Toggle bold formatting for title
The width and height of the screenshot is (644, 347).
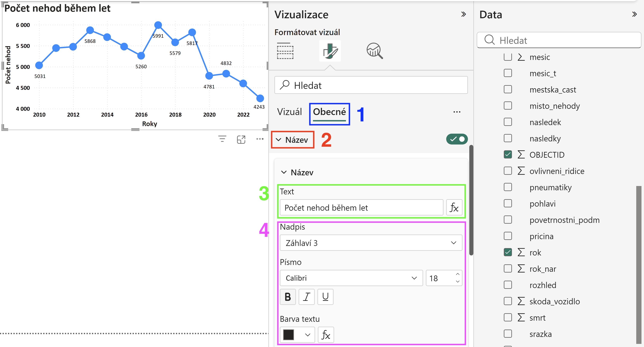click(288, 297)
